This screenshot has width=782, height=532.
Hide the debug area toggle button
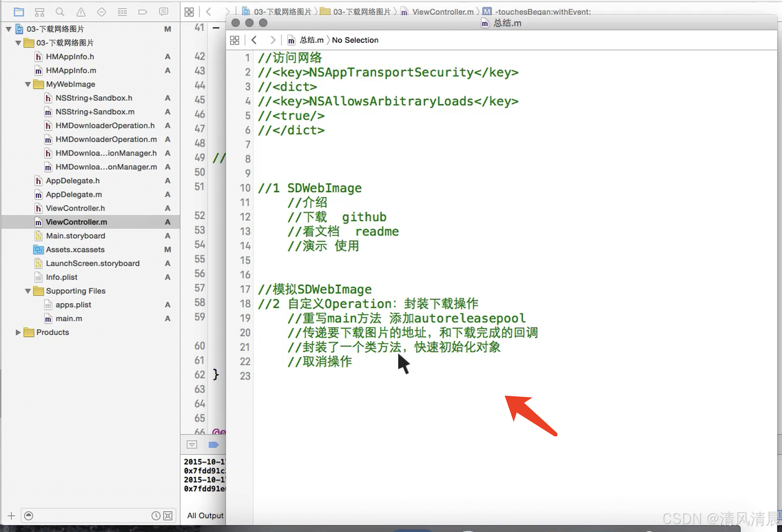coord(192,444)
